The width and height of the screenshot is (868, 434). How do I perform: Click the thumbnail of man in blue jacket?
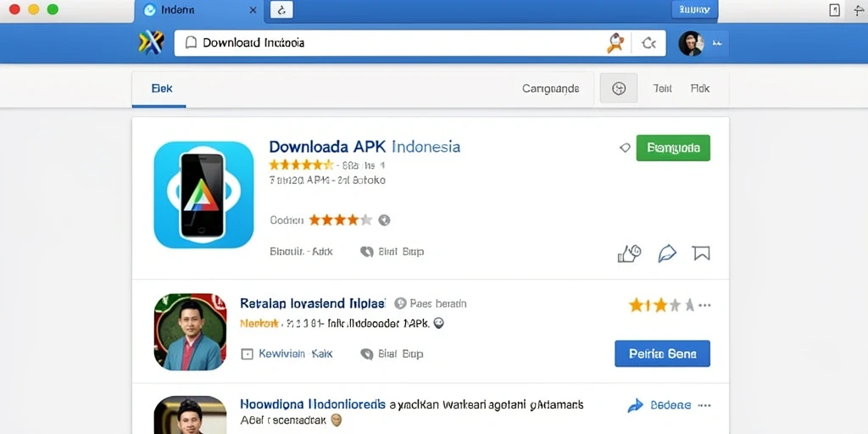[x=190, y=331]
